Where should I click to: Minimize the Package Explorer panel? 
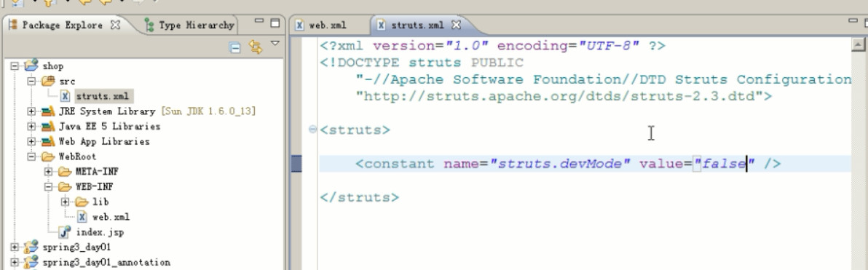[259, 22]
